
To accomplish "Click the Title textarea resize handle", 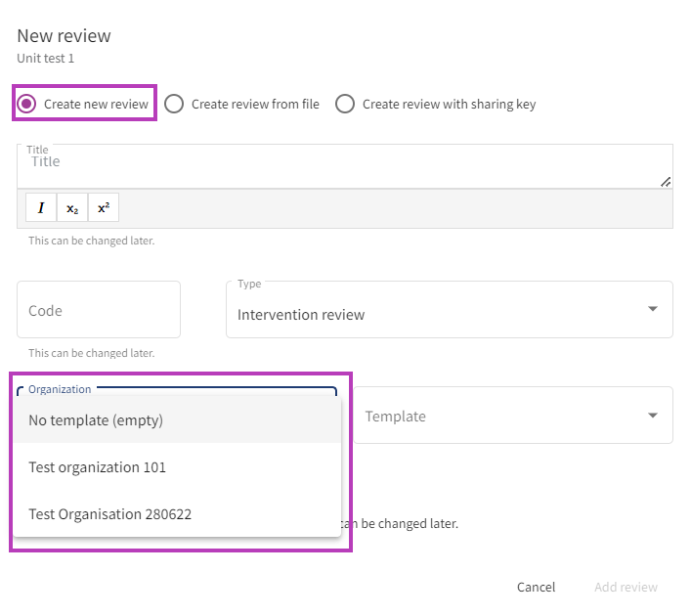I will (x=666, y=181).
